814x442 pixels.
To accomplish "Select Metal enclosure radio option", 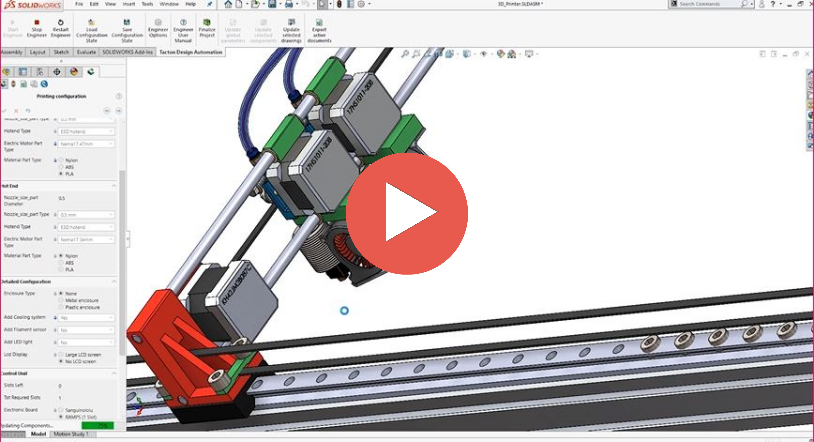I will pyautogui.click(x=59, y=300).
